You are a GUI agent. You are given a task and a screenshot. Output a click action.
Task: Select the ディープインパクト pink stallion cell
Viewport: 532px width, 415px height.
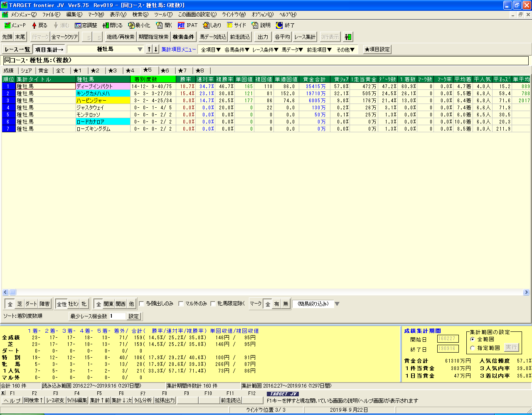103,86
